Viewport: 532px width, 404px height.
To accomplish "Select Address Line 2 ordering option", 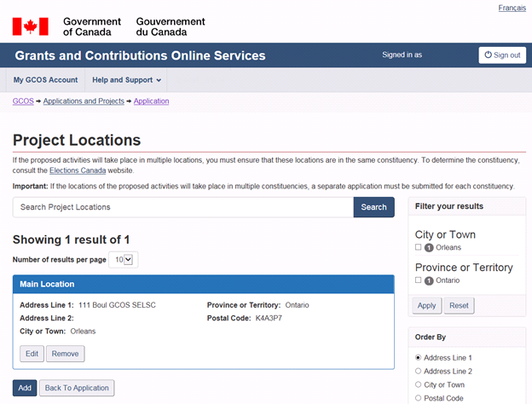I will click(x=418, y=371).
